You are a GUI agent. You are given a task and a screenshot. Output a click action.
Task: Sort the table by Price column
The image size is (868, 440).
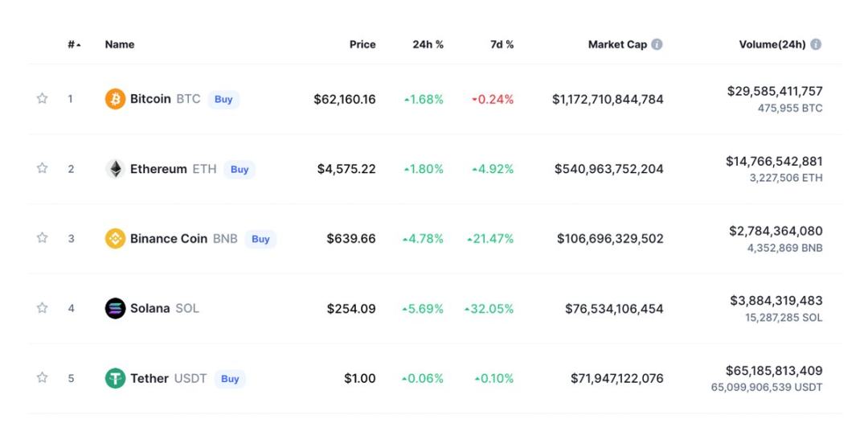pyautogui.click(x=362, y=44)
